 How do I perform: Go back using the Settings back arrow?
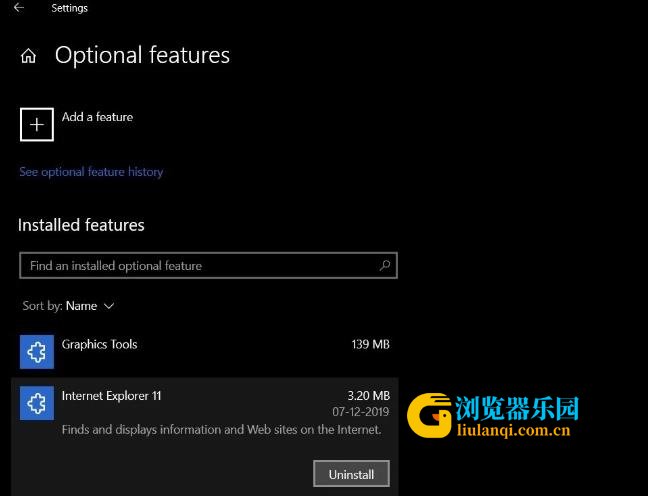[x=19, y=7]
